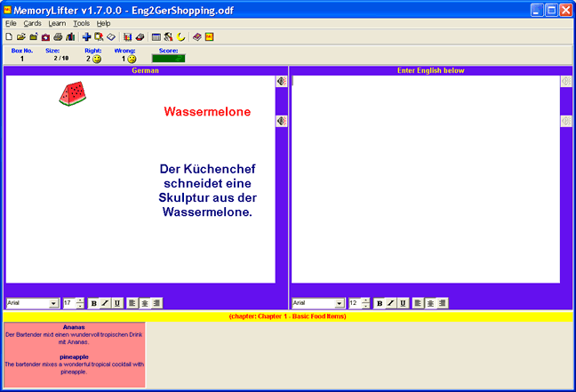Center German text alignment
576x392 pixels.
click(x=145, y=303)
